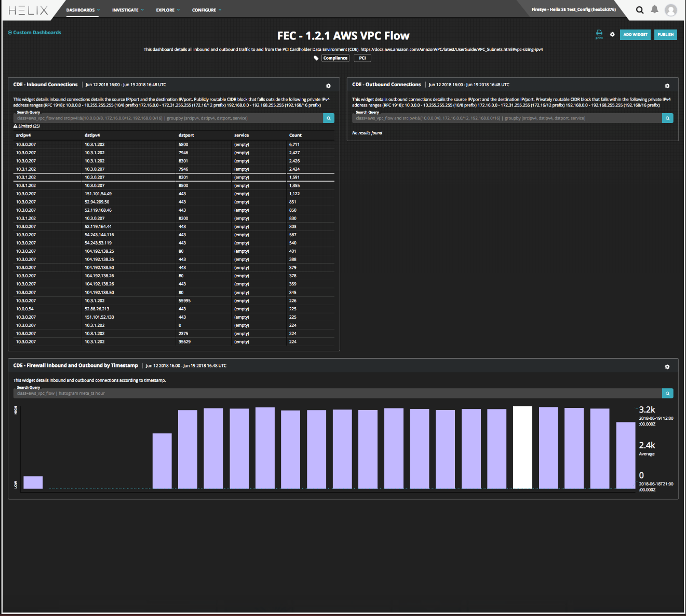
Task: Click source IP 10.0.0.54
Action: [25, 309]
